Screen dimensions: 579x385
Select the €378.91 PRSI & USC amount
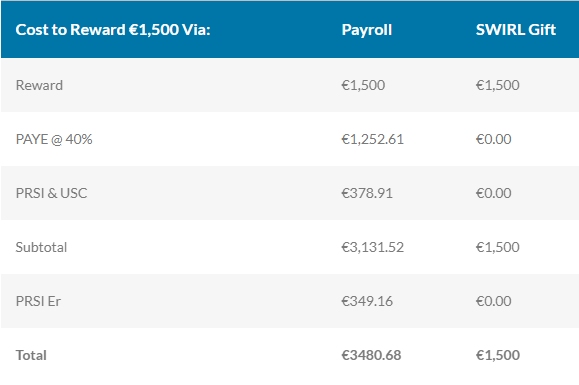pos(367,193)
